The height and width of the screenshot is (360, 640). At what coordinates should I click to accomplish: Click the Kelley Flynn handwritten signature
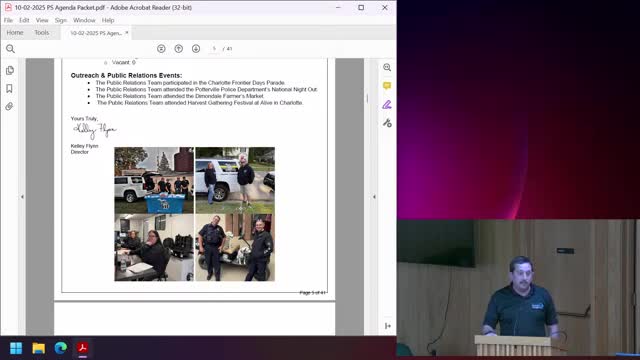95,130
